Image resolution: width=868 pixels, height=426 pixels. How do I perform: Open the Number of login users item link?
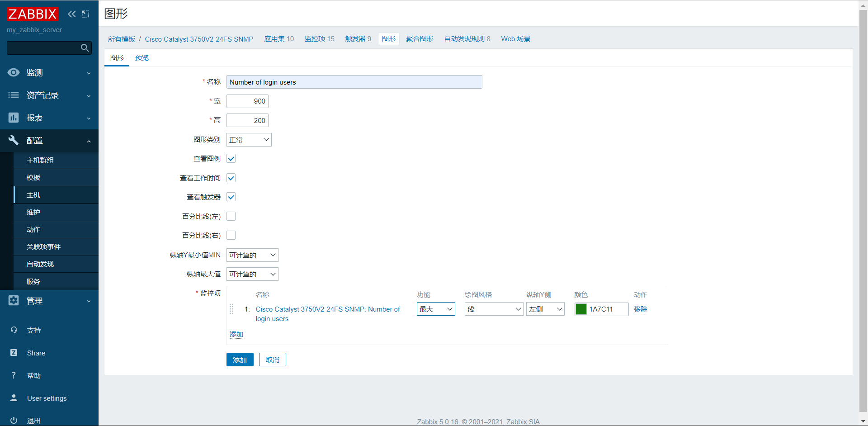[x=328, y=314]
